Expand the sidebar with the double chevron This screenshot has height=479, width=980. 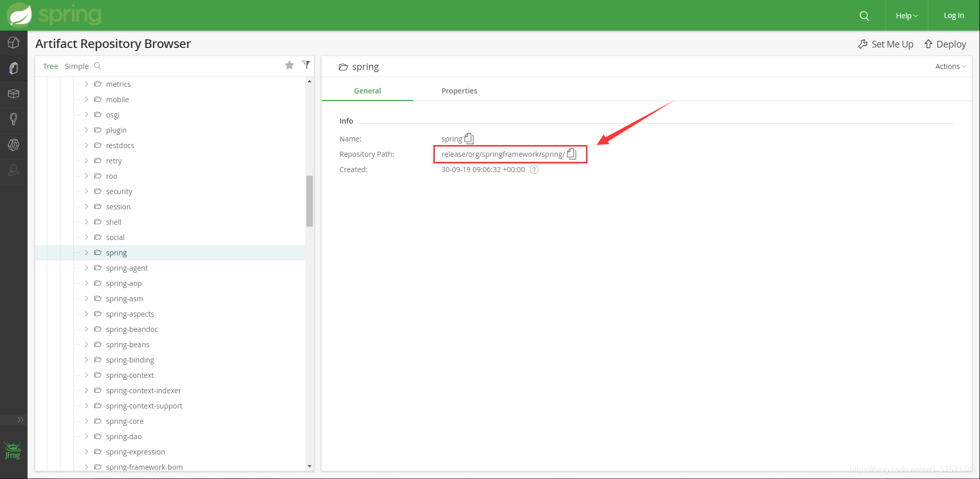(20, 420)
